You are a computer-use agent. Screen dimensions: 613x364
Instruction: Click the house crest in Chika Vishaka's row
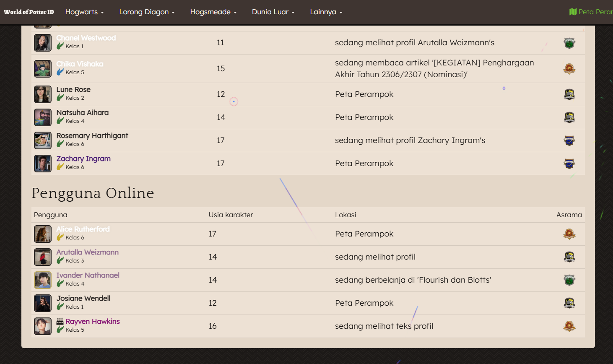(x=569, y=69)
